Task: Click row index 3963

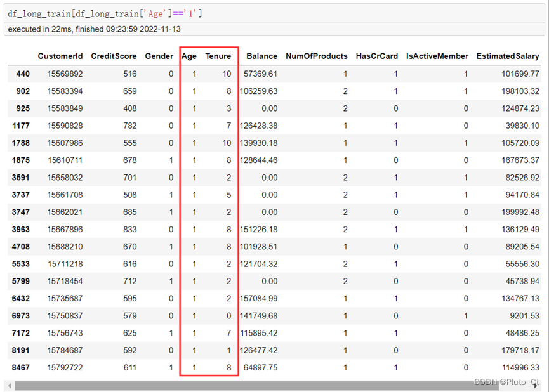Action: pos(21,229)
